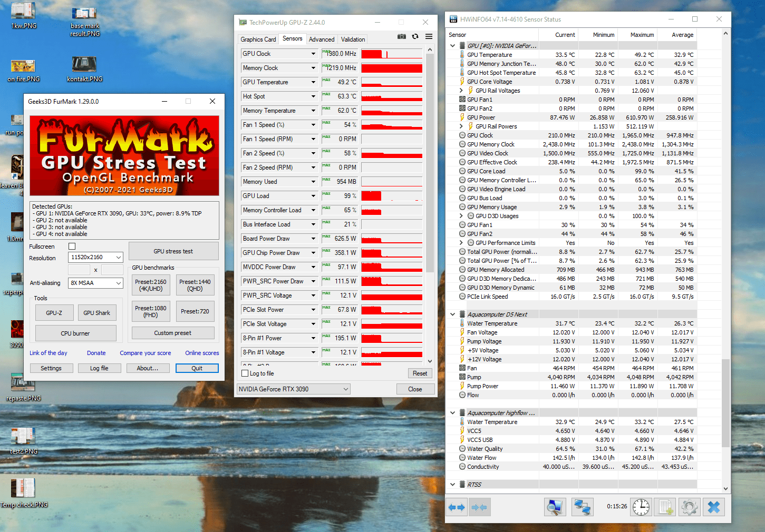Image resolution: width=765 pixels, height=532 pixels.
Task: Open NVIDIA GeForce RTX 3090 selector
Action: click(x=294, y=389)
